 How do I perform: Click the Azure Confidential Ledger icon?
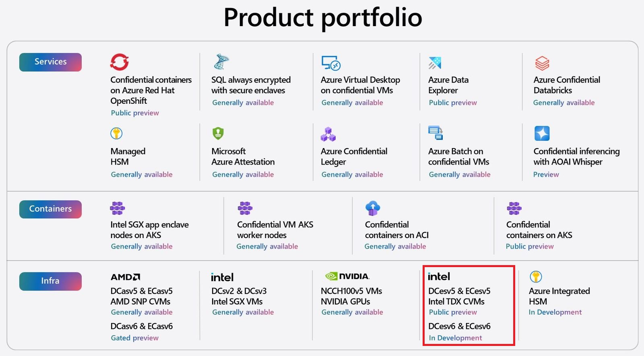click(328, 134)
